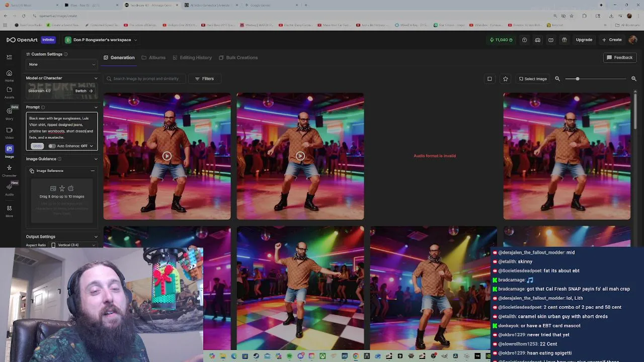Show info for Custom Settings
Image resolution: width=644 pixels, height=362 pixels.
pos(65,54)
